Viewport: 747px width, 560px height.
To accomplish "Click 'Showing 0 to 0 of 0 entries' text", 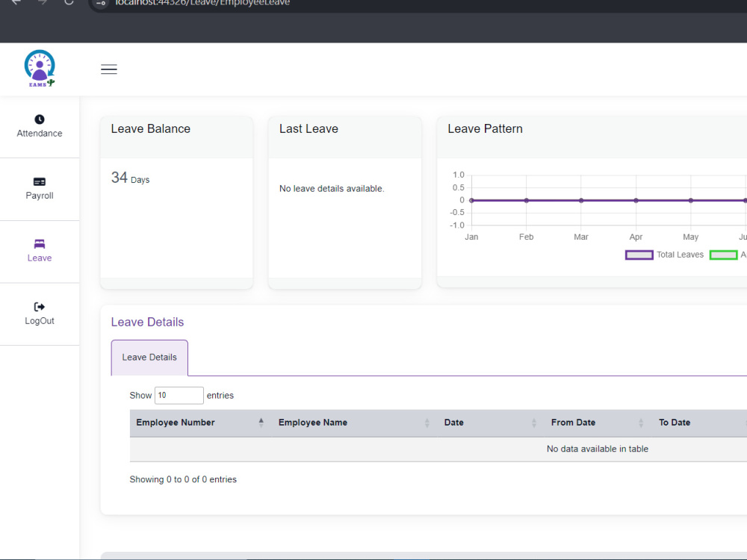I will 183,479.
